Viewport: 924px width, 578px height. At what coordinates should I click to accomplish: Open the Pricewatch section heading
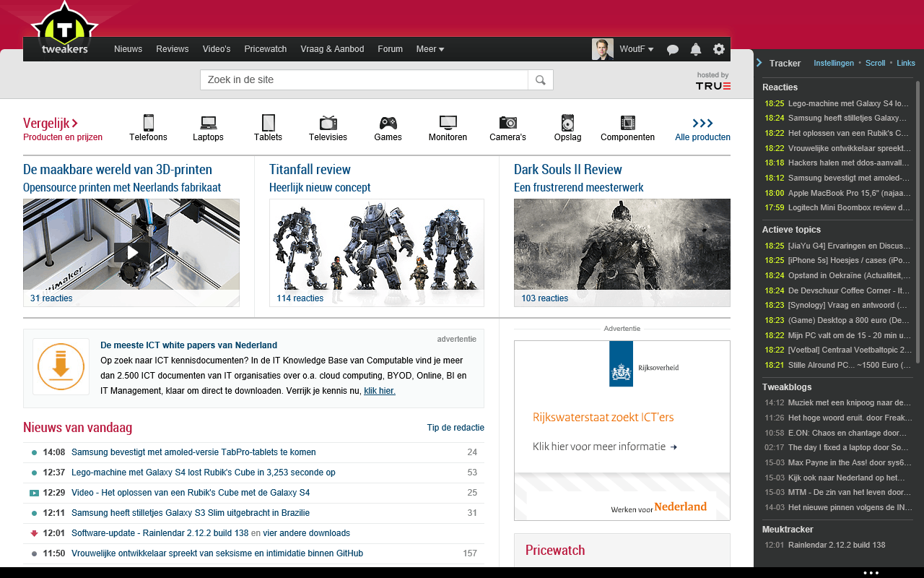(x=555, y=550)
